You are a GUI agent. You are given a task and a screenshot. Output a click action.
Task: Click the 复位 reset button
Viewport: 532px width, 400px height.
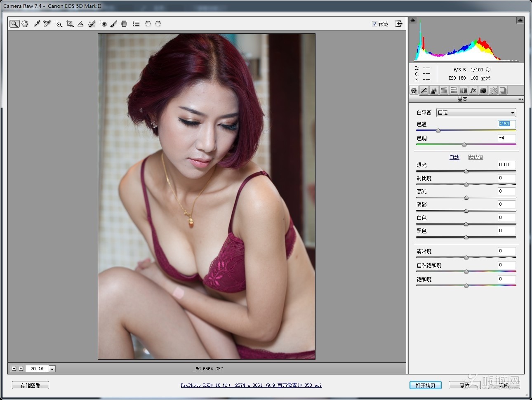point(464,385)
